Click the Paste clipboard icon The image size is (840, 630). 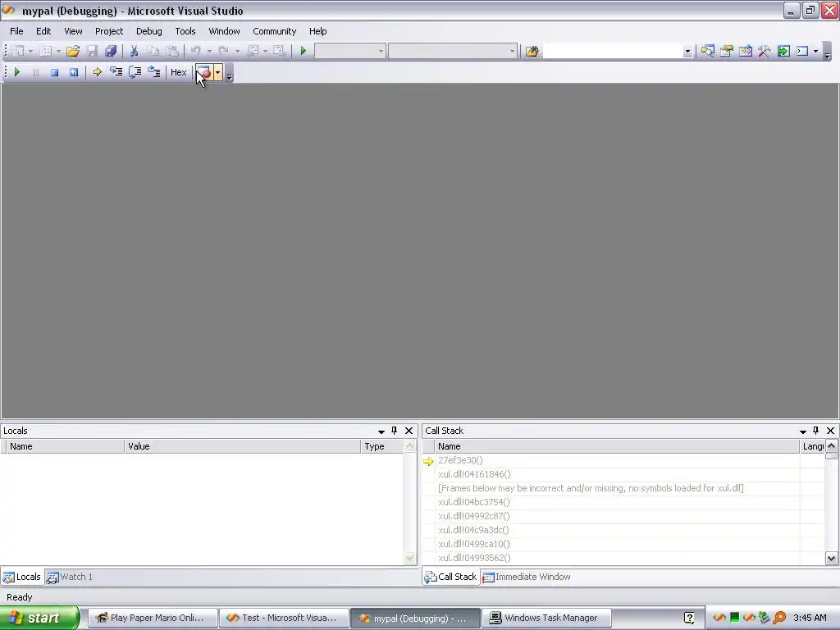tap(172, 51)
